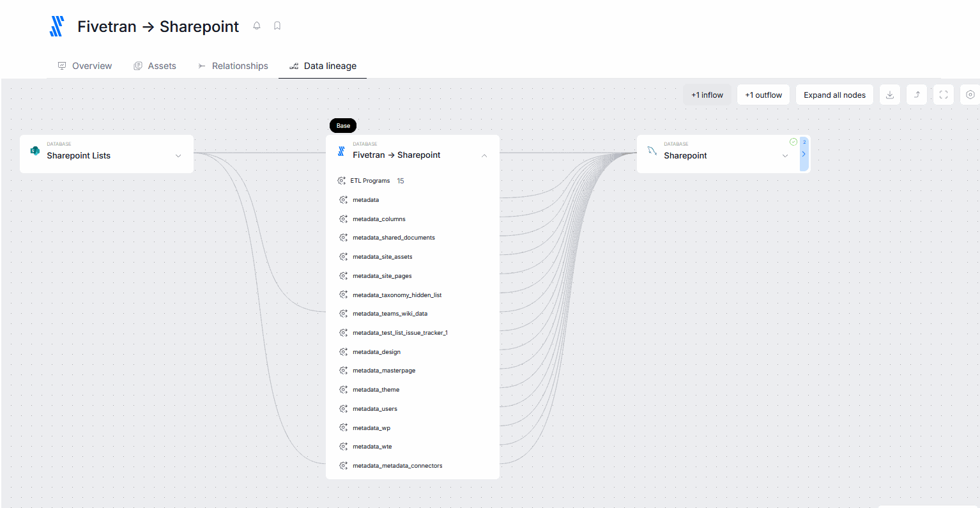
Task: Switch to the Overview tab
Action: tap(85, 66)
